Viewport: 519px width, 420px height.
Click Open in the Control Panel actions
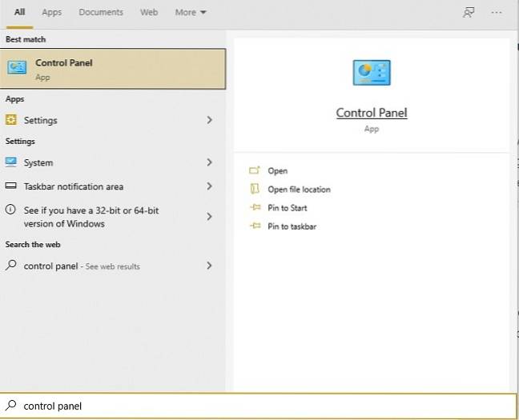[x=277, y=171]
